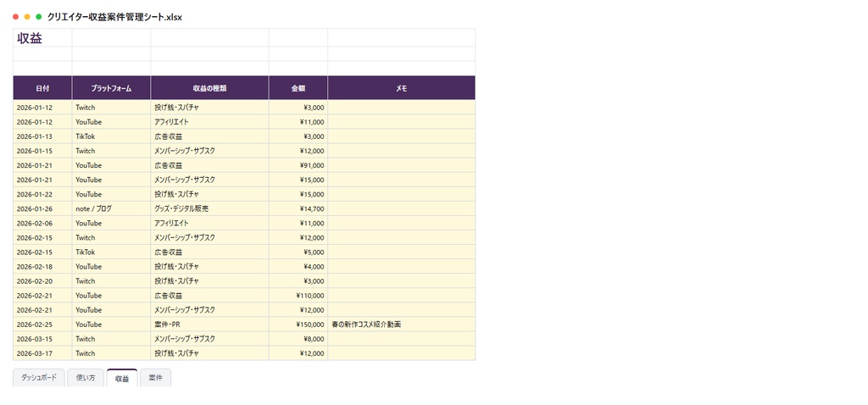The width and height of the screenshot is (868, 405).
Task: Switch to the ダッシュボード sheet tab
Action: click(x=39, y=378)
